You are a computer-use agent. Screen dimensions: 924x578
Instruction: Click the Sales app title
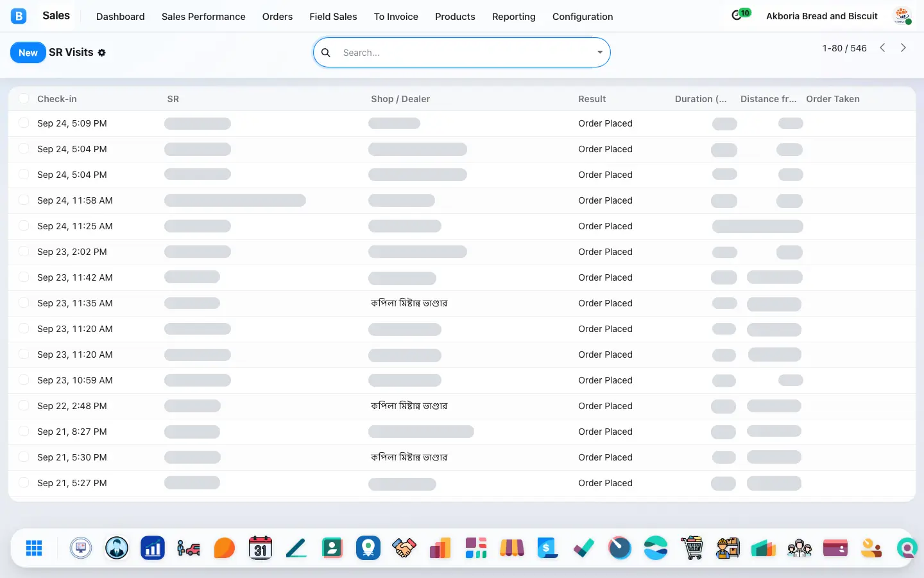[56, 15]
